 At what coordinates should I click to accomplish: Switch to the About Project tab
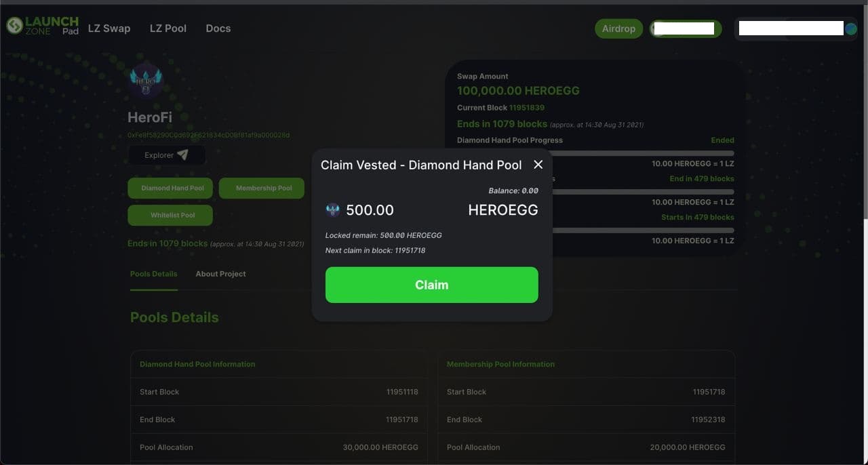point(221,274)
